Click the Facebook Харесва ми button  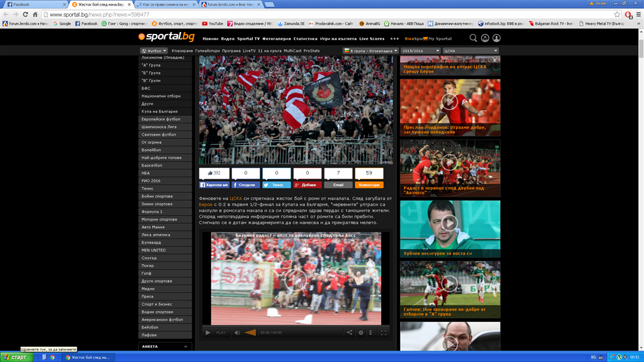click(214, 185)
